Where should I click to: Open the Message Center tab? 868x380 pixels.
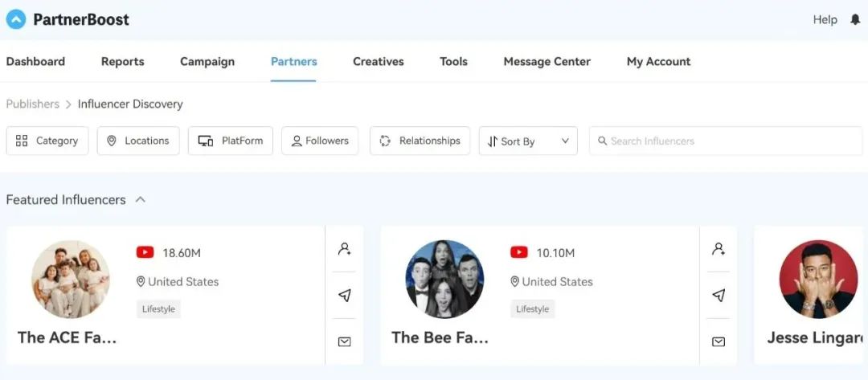point(547,61)
